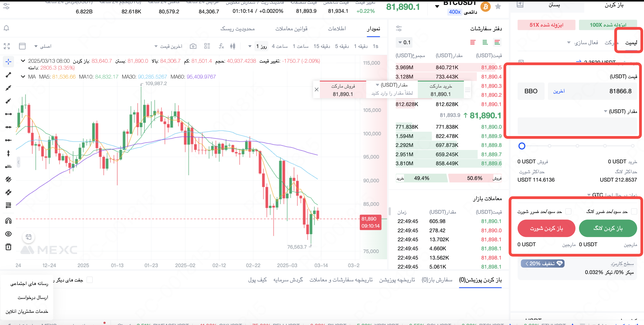The height and width of the screenshot is (325, 644).
Task: Open تاریخچه پوزیشن tab
Action: (x=397, y=280)
